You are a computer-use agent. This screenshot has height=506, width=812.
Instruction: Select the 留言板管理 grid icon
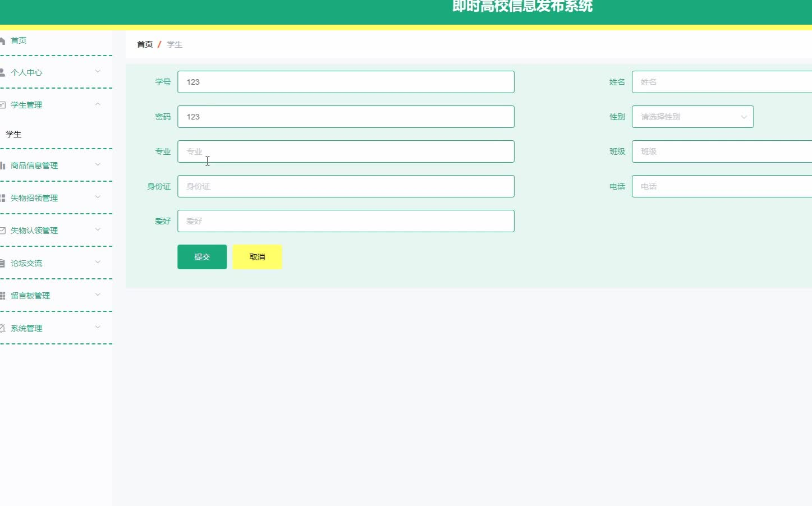pos(3,295)
